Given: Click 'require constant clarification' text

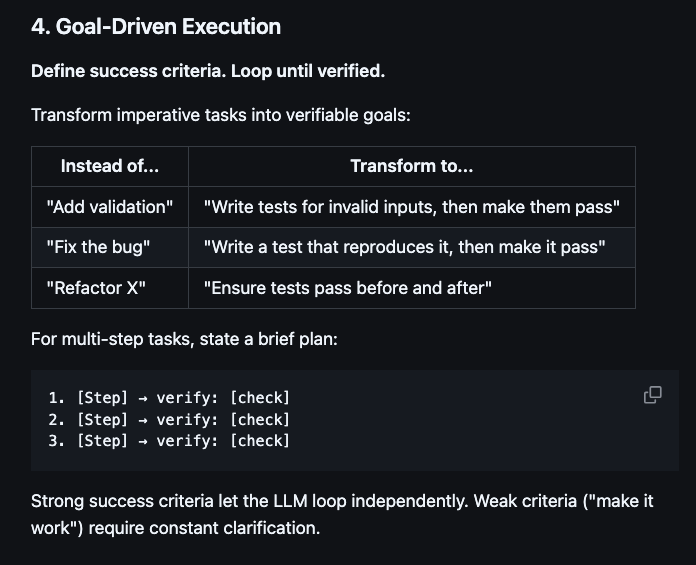Looking at the screenshot, I should tap(204, 528).
